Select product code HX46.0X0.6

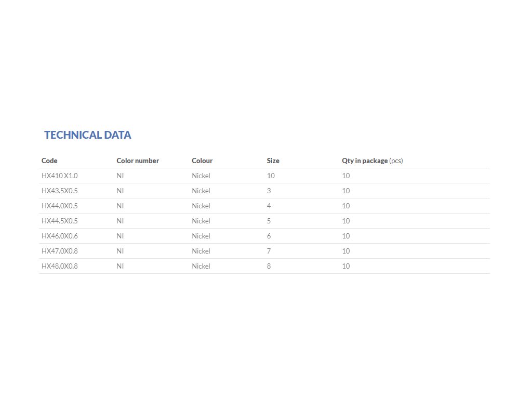pos(59,236)
